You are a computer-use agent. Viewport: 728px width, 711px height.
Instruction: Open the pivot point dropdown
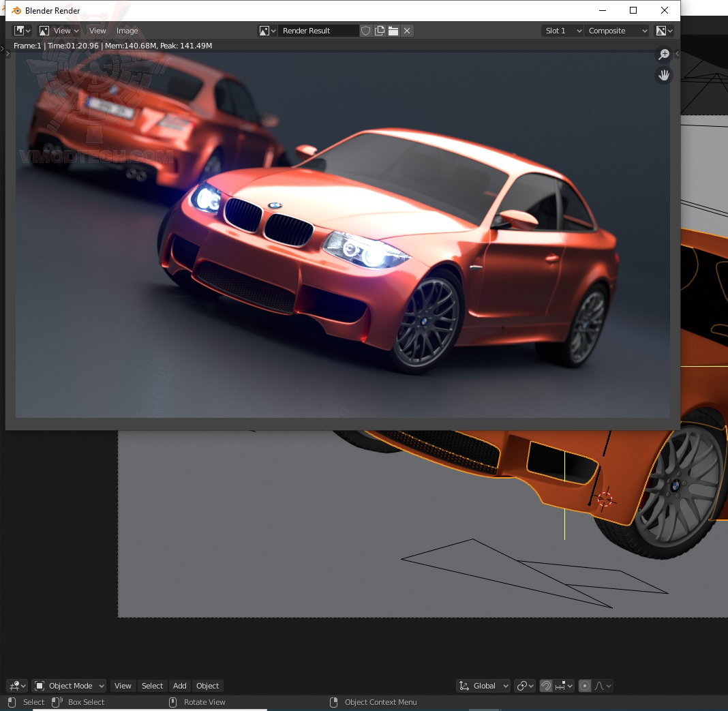[525, 686]
